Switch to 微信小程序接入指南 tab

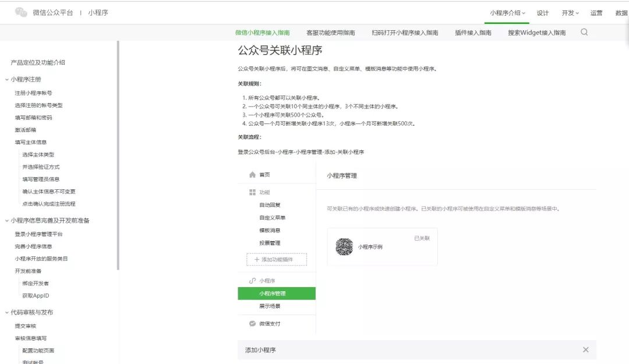(262, 33)
